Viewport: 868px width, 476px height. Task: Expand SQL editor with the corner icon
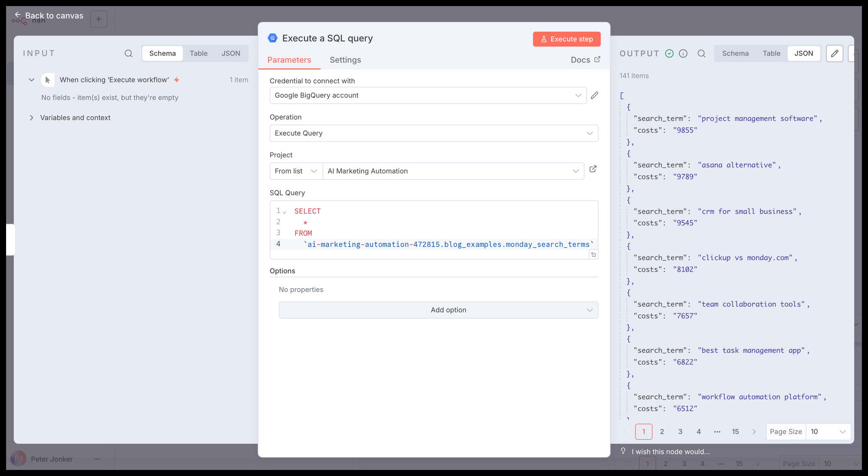(x=593, y=255)
